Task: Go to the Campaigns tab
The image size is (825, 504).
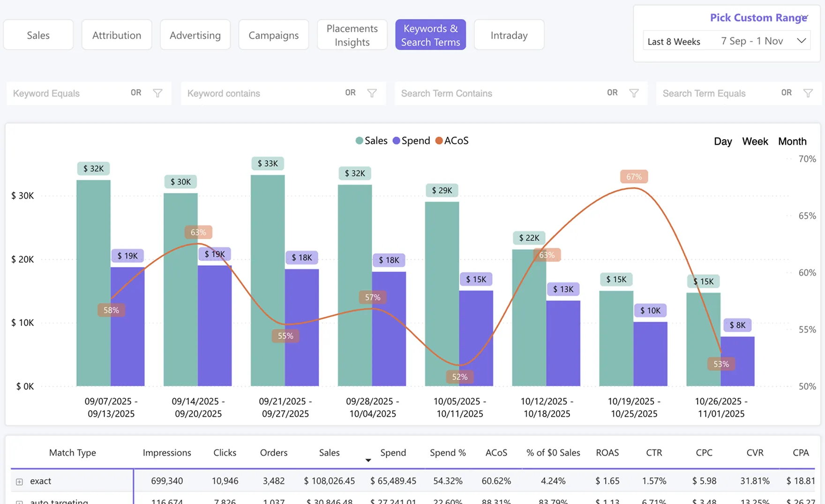Action: coord(274,35)
